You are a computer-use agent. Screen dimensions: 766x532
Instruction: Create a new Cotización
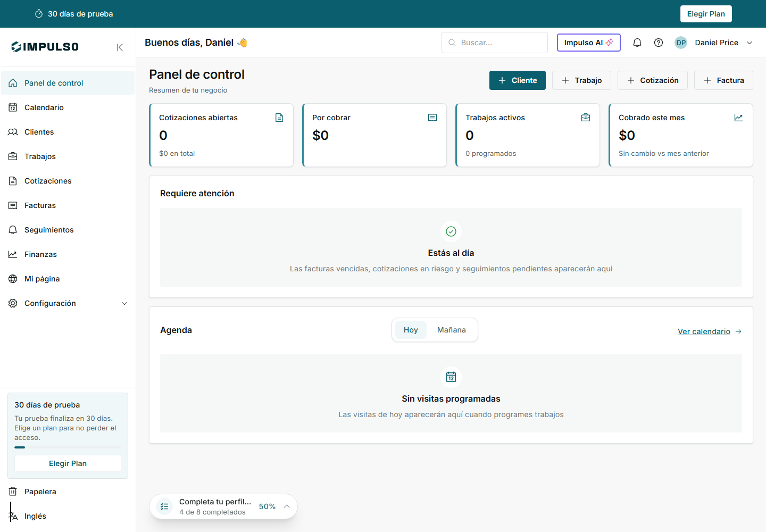653,80
